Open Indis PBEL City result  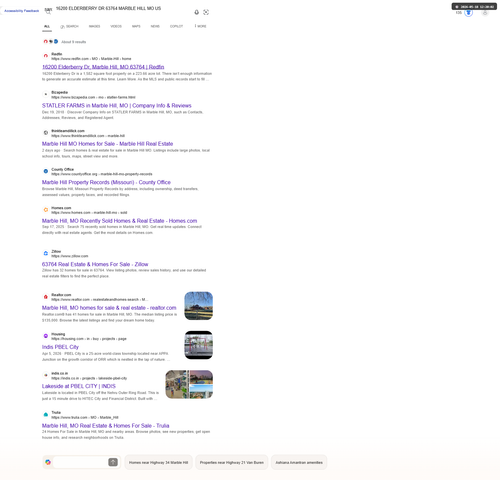(60, 347)
